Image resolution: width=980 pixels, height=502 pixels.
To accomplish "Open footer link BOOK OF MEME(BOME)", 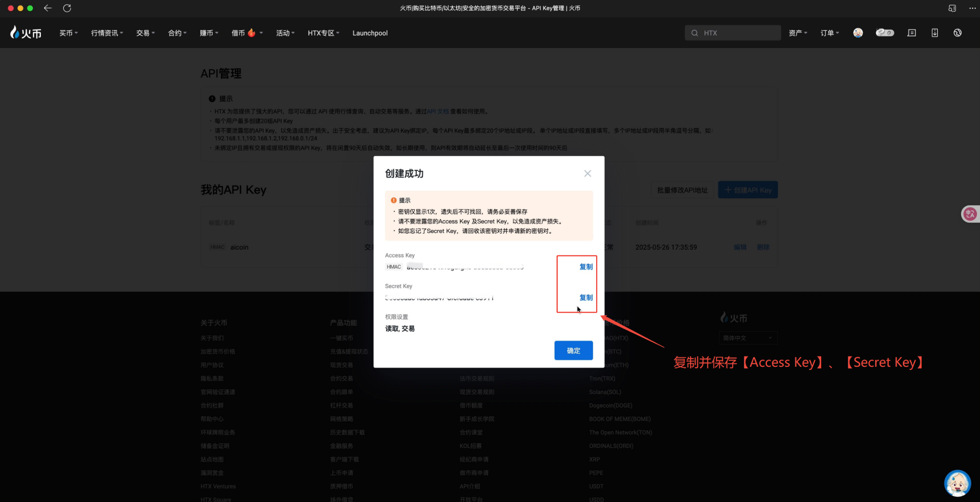I will click(620, 419).
